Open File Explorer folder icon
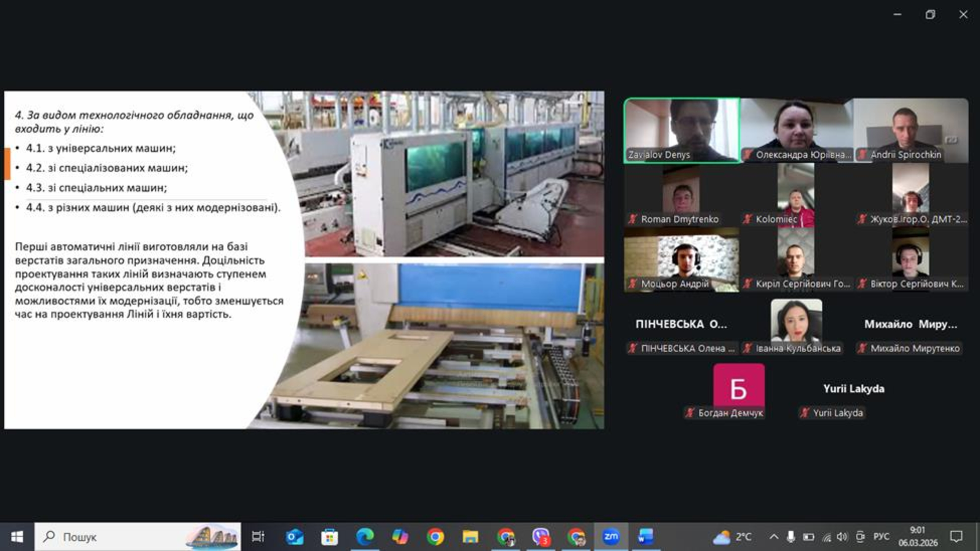The height and width of the screenshot is (551, 980). coord(470,537)
